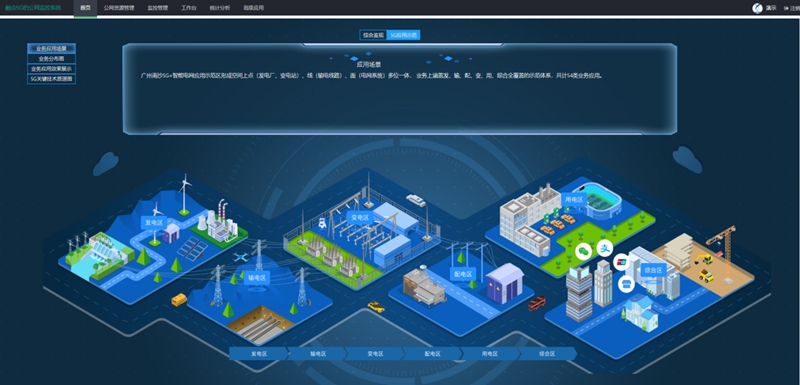Click the user avatar icon
Screen dimensions: 800x385
pos(757,8)
